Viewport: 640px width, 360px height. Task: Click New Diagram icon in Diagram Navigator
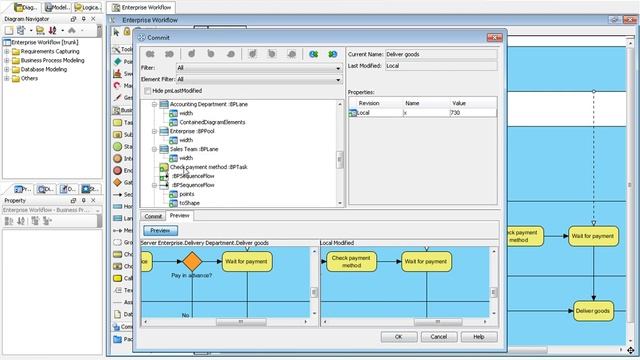[9, 30]
